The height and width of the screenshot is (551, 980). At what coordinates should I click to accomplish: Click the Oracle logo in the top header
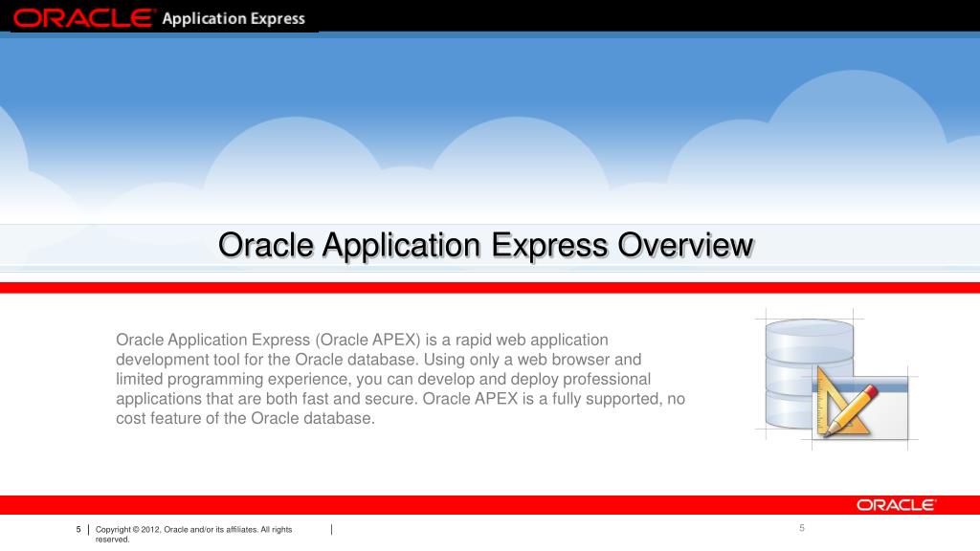pos(84,18)
